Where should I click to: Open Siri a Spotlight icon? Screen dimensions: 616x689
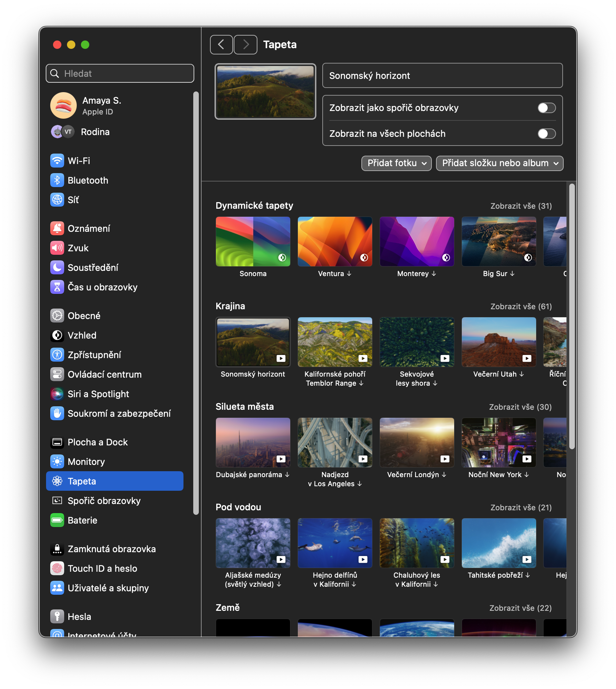[x=57, y=394]
